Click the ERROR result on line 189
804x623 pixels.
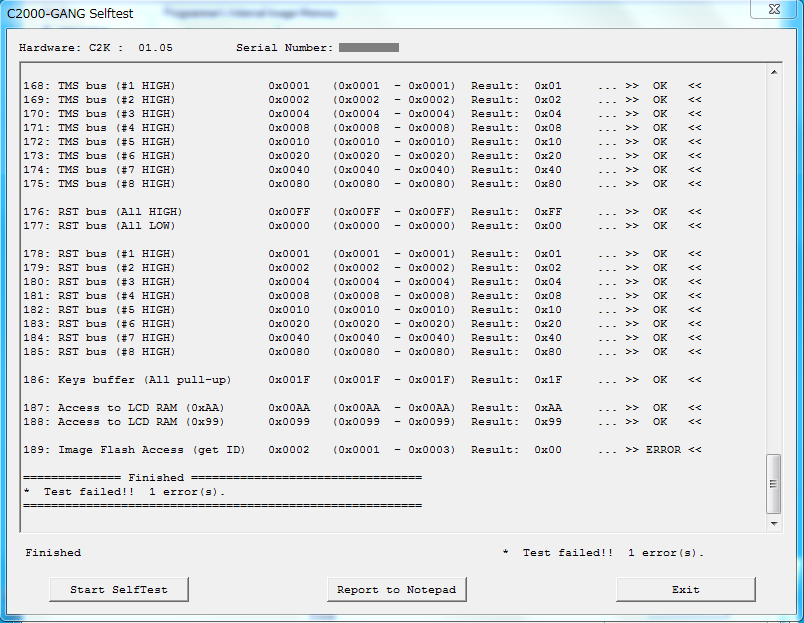[664, 450]
